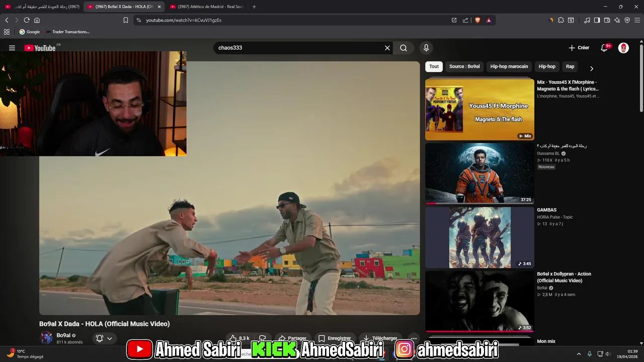The image size is (644, 362).
Task: Open the Bo9al channel name link
Action: (x=63, y=335)
